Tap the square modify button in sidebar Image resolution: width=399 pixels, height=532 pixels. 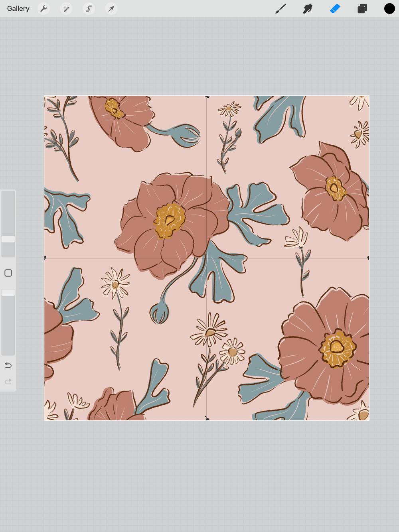pyautogui.click(x=8, y=273)
